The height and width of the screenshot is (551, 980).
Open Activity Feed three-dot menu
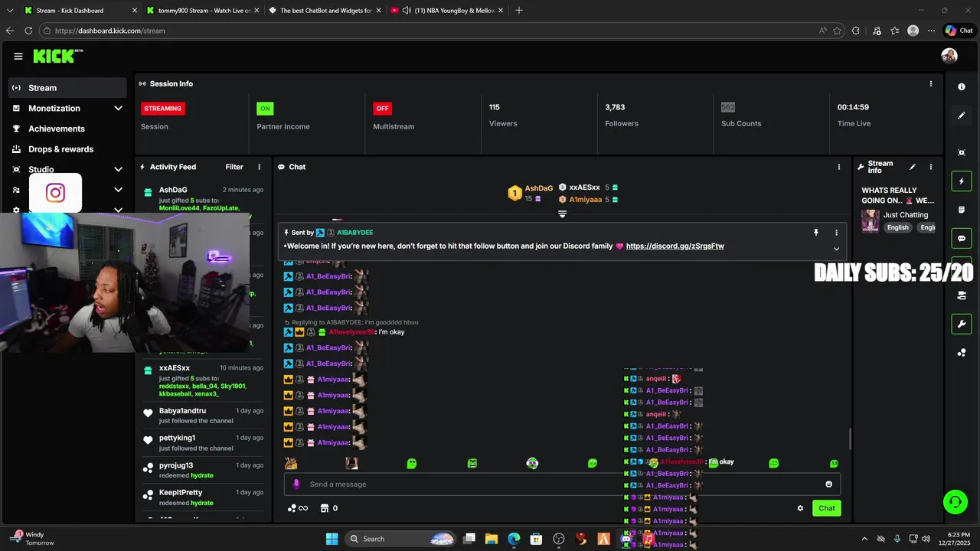(x=259, y=167)
